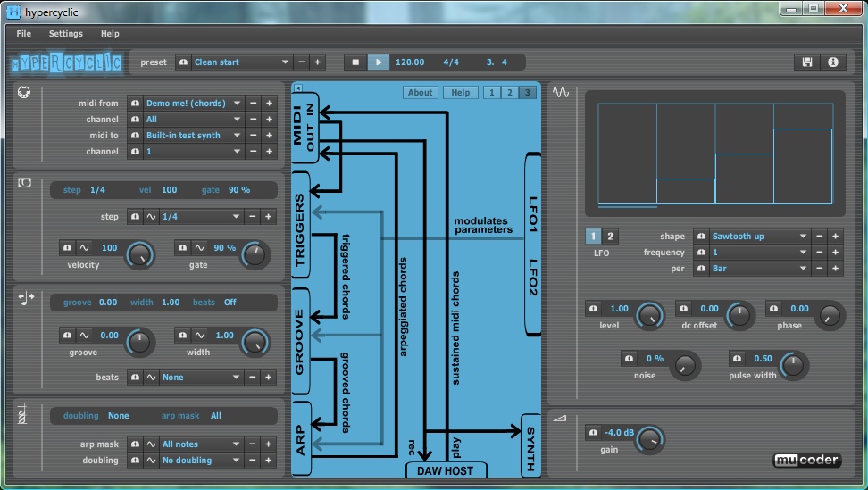868x490 pixels.
Task: Click modulation wave icon for beats
Action: (x=151, y=377)
